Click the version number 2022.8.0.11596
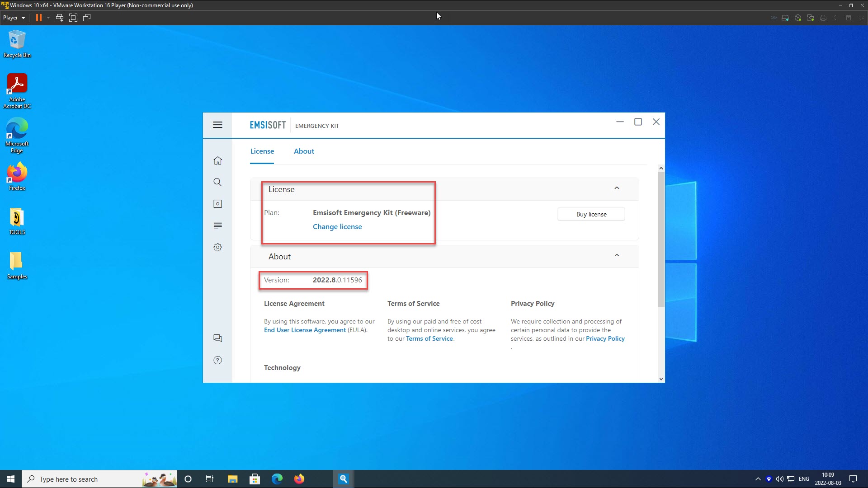Image resolution: width=868 pixels, height=488 pixels. (x=337, y=280)
